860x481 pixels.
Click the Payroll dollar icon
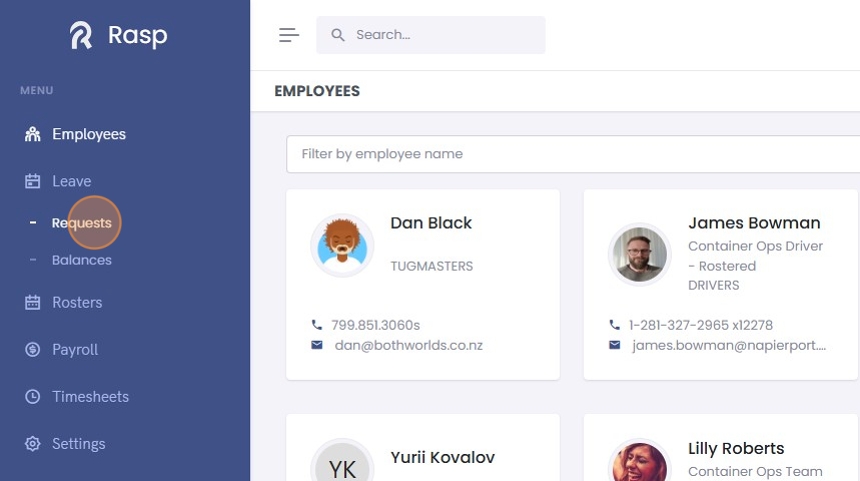pyautogui.click(x=32, y=349)
